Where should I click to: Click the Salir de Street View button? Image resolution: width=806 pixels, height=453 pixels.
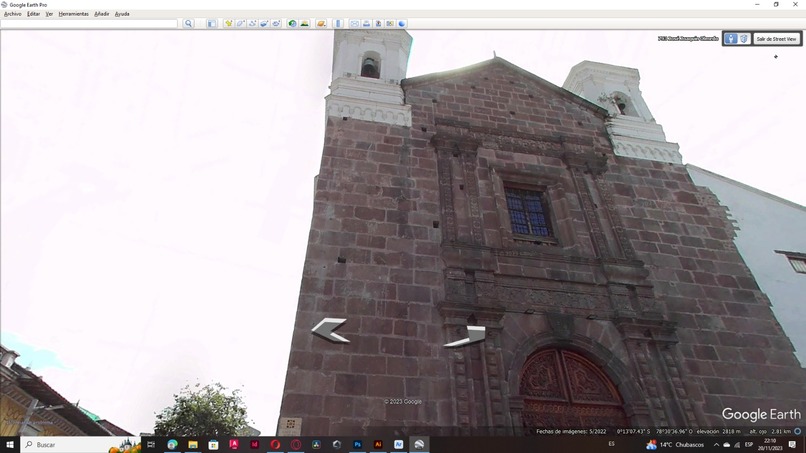[x=776, y=39]
